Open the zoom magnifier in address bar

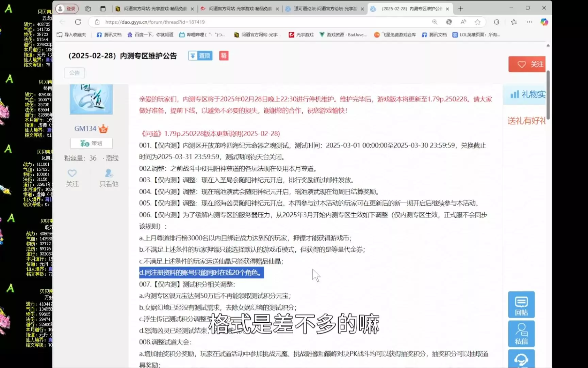pyautogui.click(x=435, y=22)
